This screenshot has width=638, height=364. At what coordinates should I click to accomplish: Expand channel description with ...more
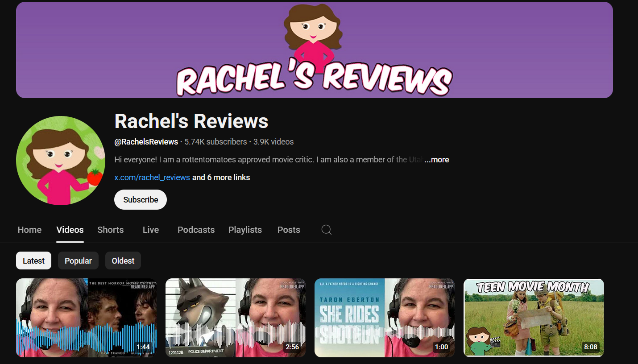pyautogui.click(x=436, y=160)
